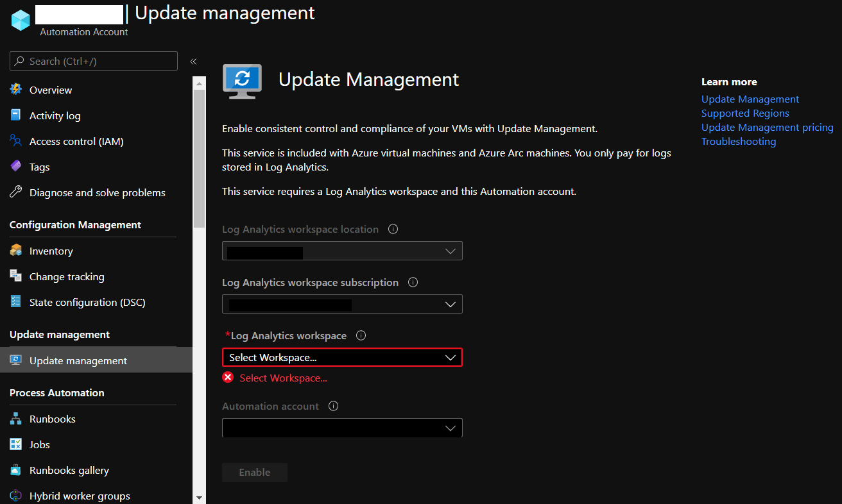Click the 'Update management' section heading

tap(60, 334)
